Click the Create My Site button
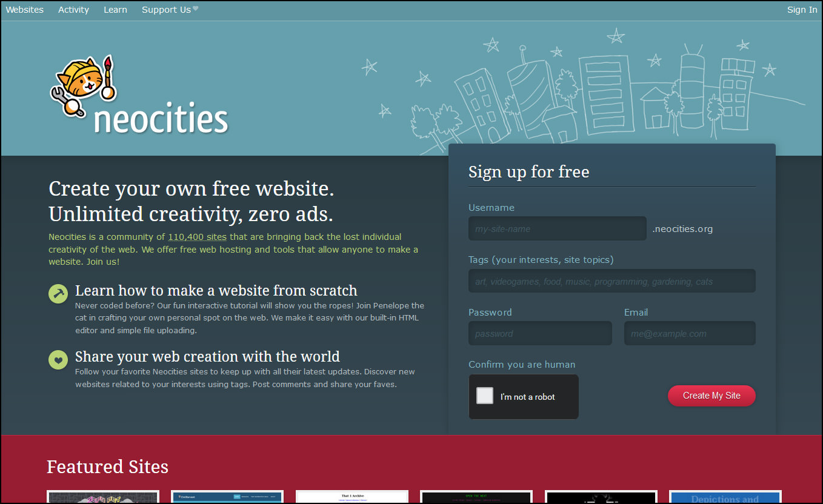Screen dimensions: 823x504 [712, 396]
